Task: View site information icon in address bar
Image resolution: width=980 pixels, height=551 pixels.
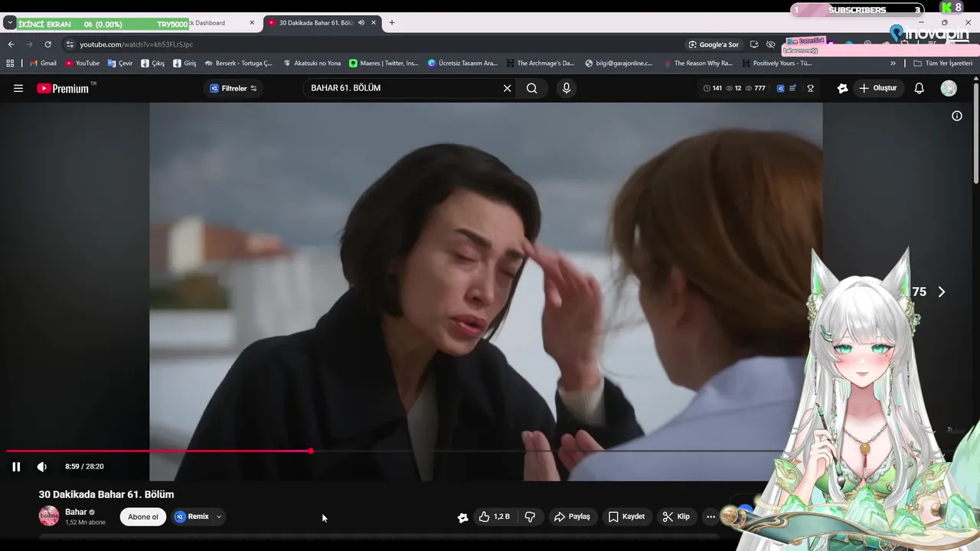Action: [x=70, y=44]
